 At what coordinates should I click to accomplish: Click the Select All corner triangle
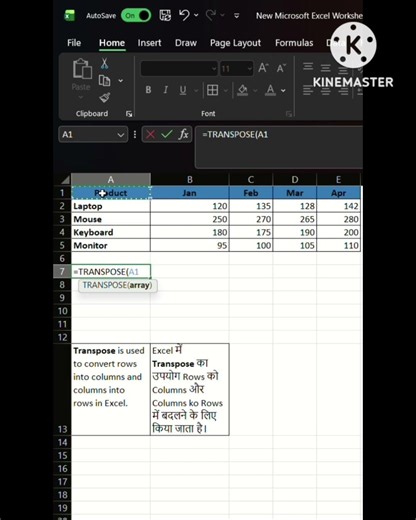click(x=65, y=180)
